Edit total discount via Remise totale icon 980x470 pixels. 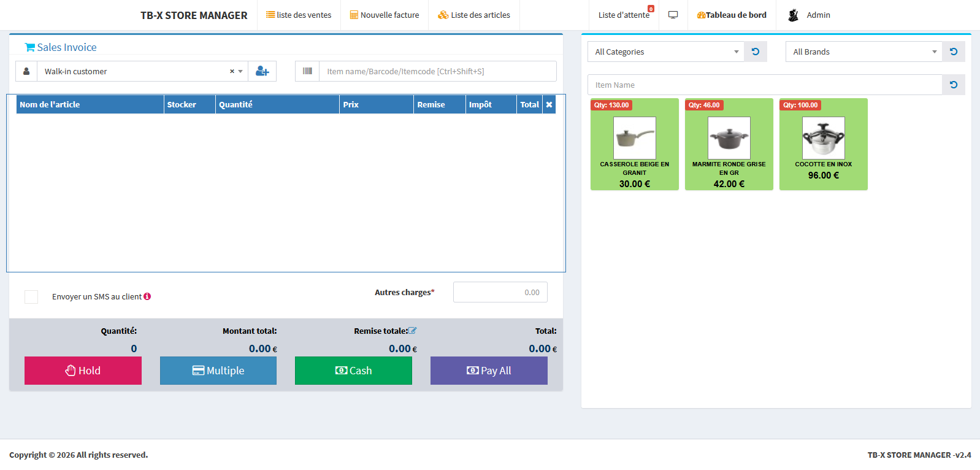413,331
